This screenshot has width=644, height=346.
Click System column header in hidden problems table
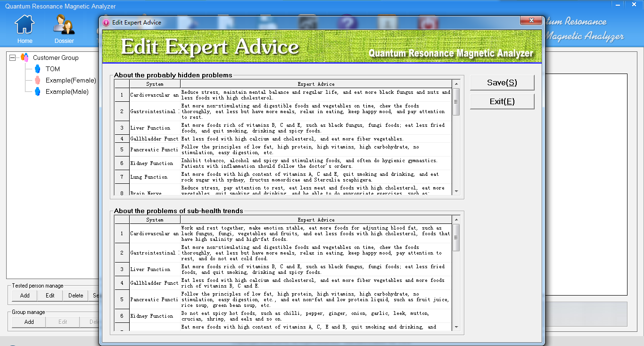pos(155,84)
